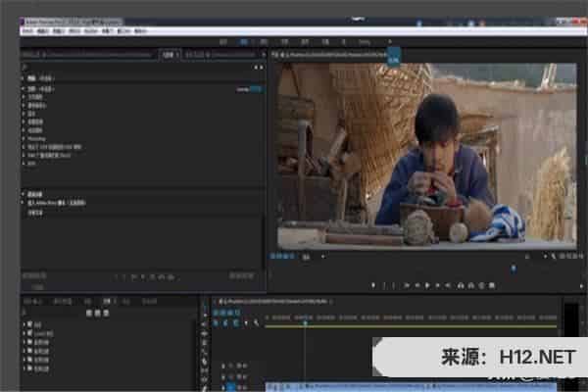The width and height of the screenshot is (588, 392).
Task: Open timeline display settings wrench icon
Action: tap(256, 322)
